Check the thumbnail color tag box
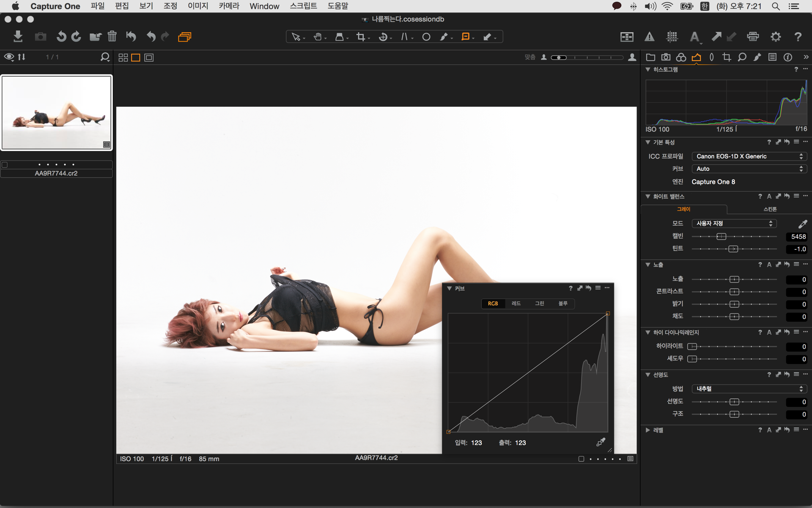812x508 pixels. 5,165
